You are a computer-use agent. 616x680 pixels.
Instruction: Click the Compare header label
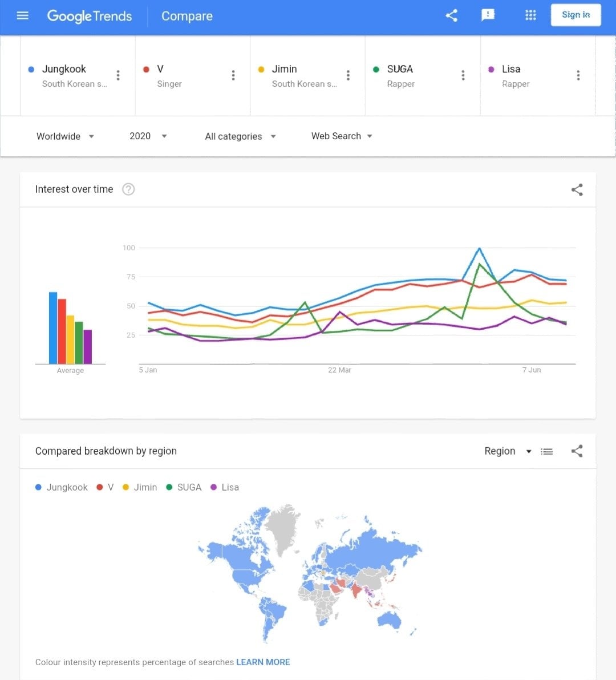tap(187, 16)
